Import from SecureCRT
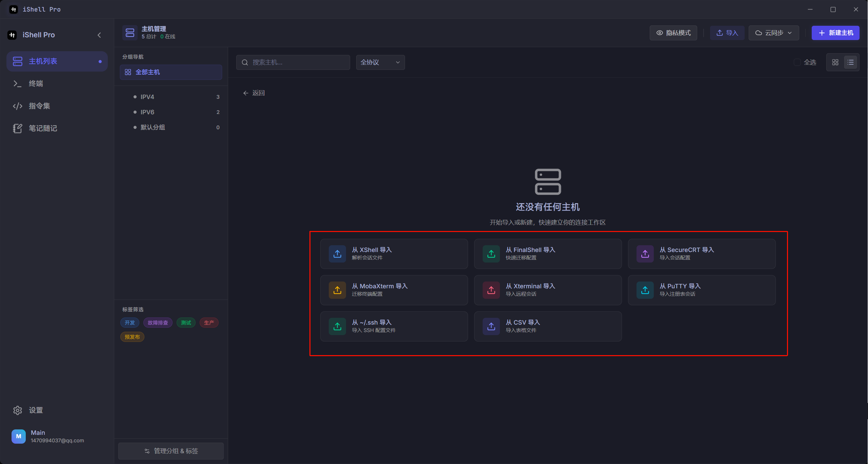Screen dimensions: 868x464 click(702, 254)
